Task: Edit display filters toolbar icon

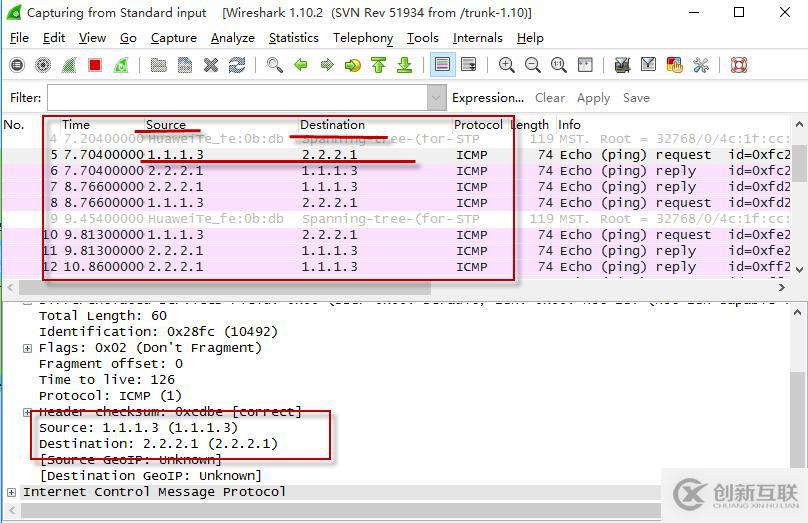Action: click(648, 65)
